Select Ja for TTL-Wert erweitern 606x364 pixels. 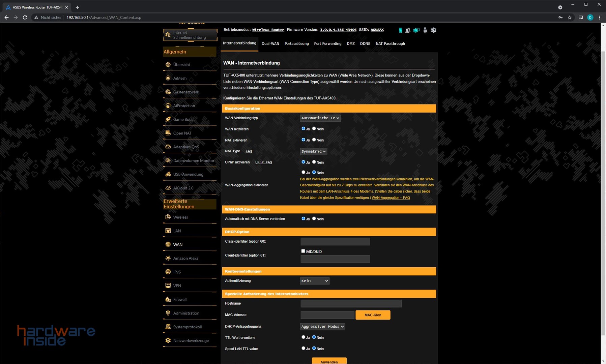tap(303, 337)
